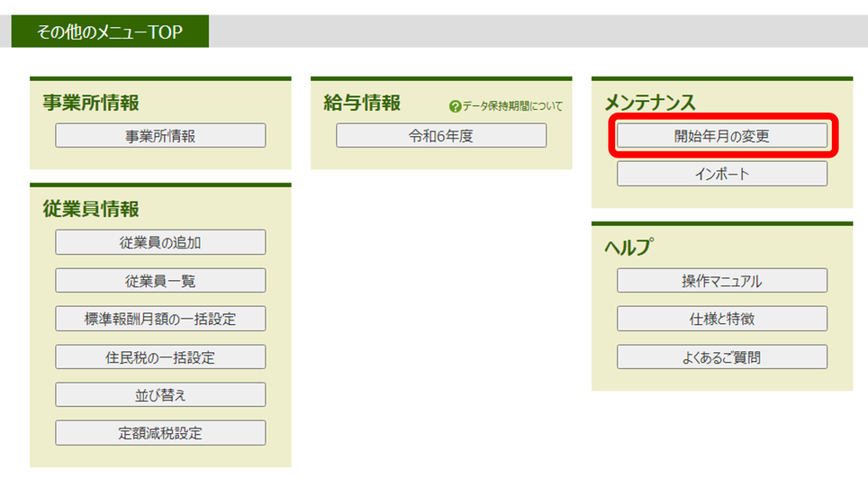868x478 pixels.
Task: Open the 事業所情報 button
Action: coord(160,136)
